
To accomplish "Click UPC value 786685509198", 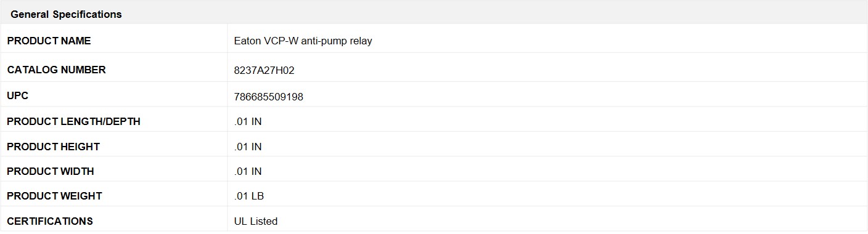I will tap(268, 97).
